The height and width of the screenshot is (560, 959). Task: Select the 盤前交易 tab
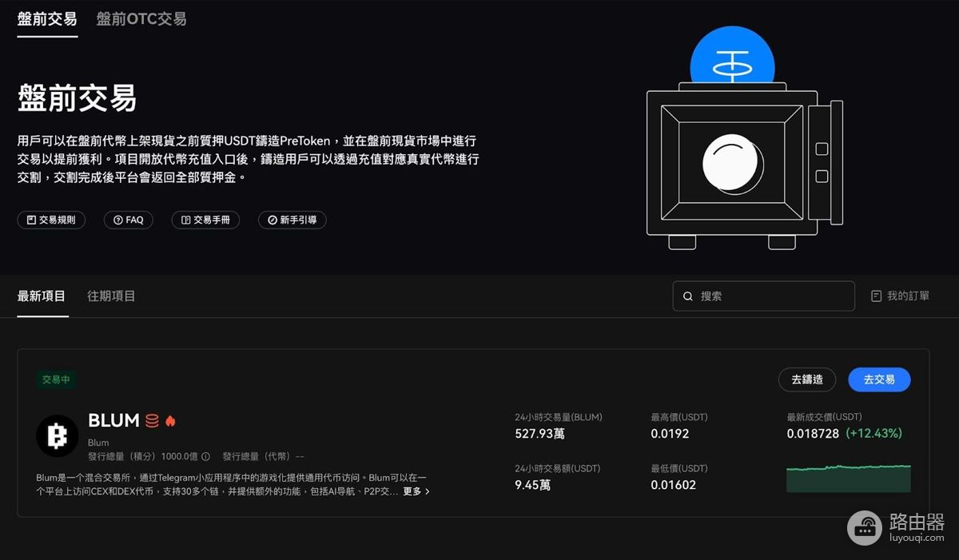pos(48,18)
